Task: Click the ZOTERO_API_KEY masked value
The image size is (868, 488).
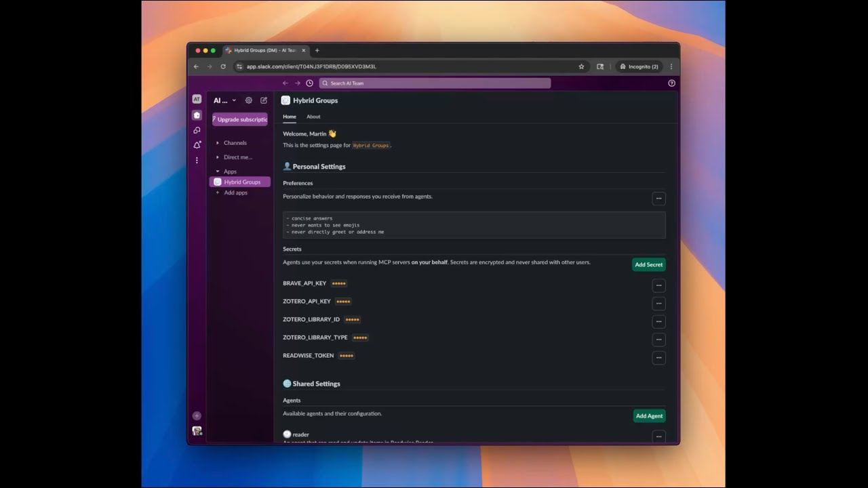Action: coord(343,302)
